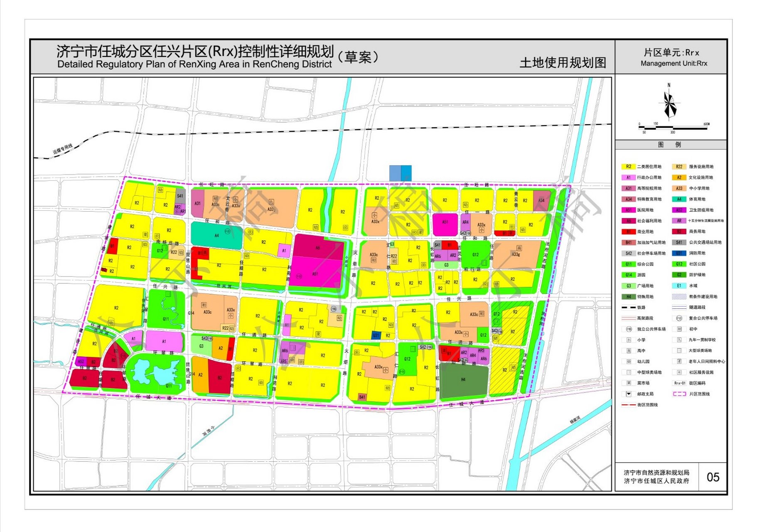This screenshot has height=532, width=757.
Task: Pick the A33 school land legend swatch
Action: 679,188
